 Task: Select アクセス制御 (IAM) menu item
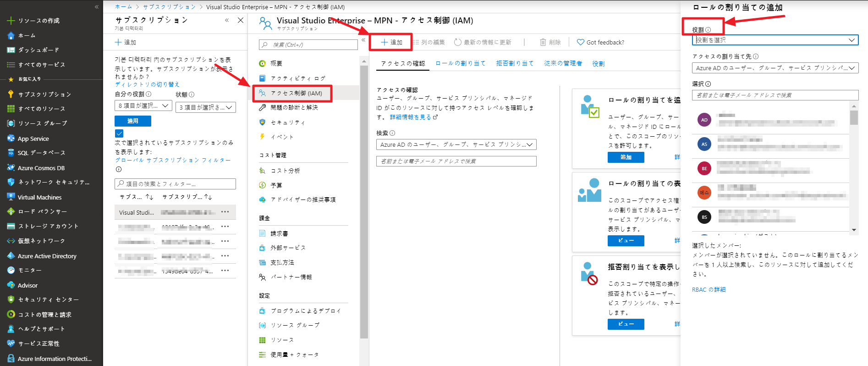coord(296,93)
